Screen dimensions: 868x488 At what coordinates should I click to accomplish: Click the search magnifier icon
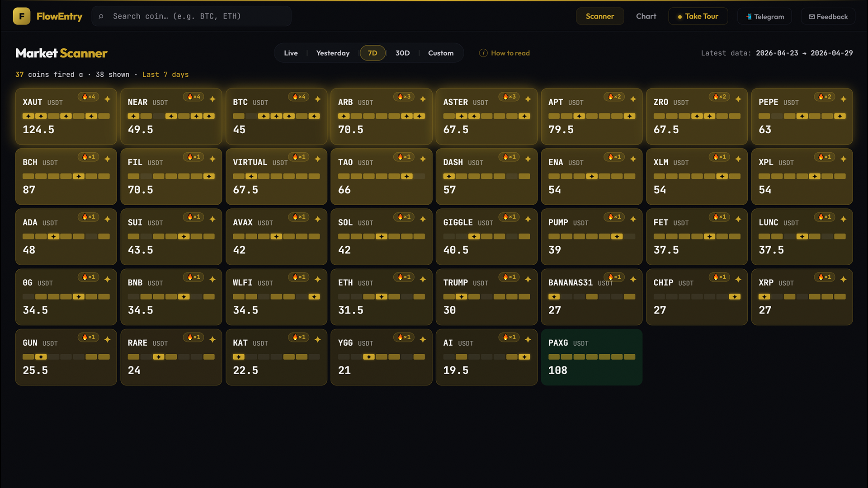click(x=101, y=16)
